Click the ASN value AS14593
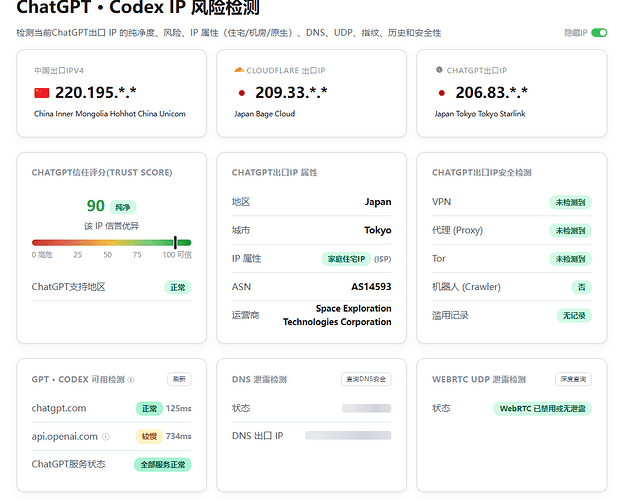 [371, 287]
